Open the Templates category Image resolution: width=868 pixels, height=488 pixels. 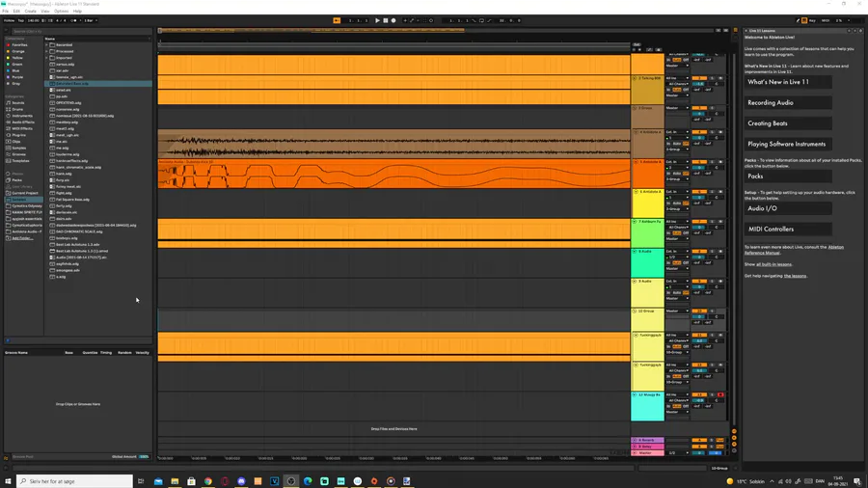tap(20, 161)
